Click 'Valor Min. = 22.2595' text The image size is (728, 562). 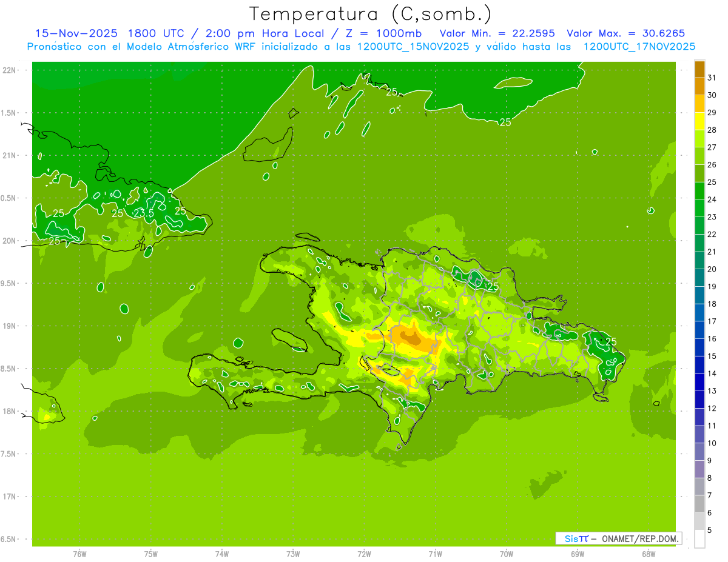[x=497, y=33]
